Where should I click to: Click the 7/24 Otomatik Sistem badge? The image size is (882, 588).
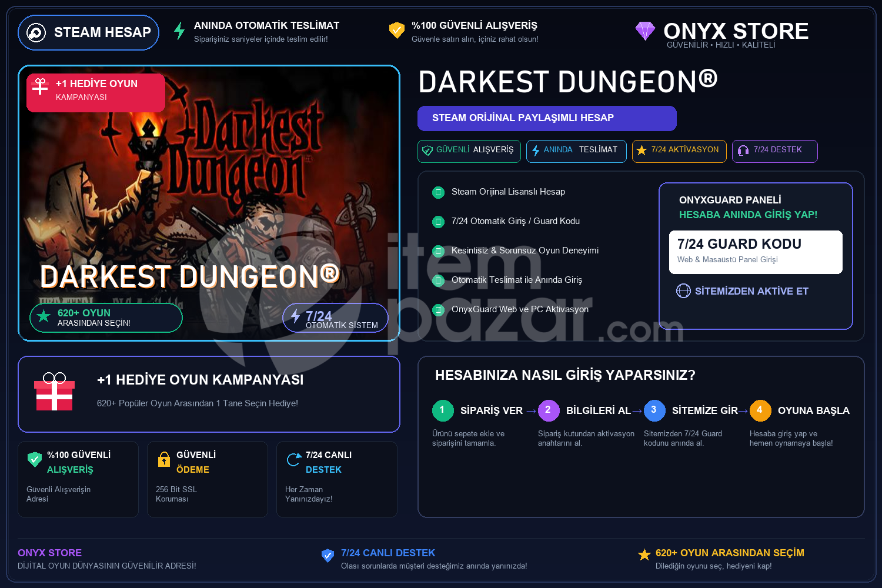[x=335, y=318]
